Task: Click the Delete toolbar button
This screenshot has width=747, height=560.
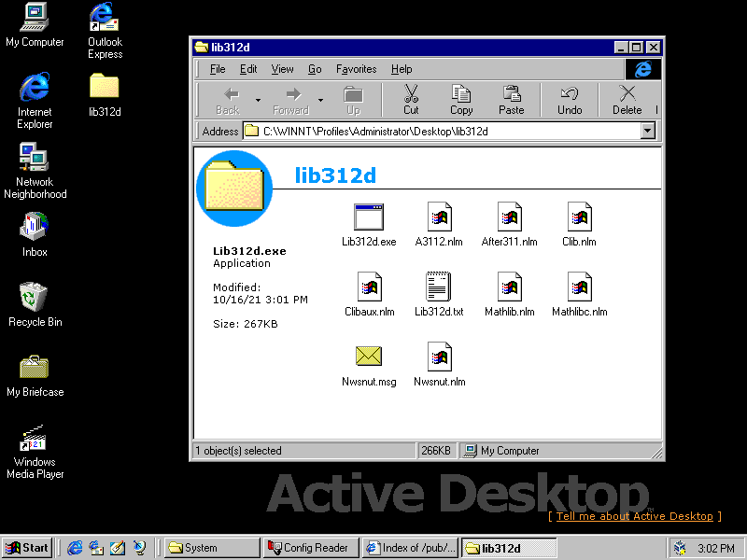Action: 627,100
